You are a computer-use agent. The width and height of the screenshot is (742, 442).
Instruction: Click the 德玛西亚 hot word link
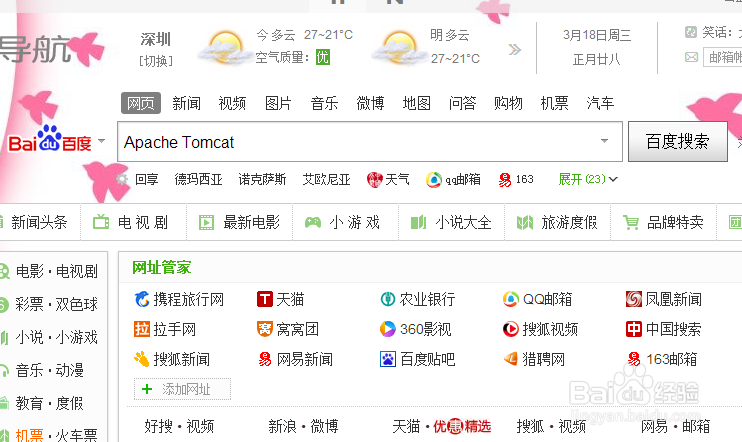(x=199, y=179)
